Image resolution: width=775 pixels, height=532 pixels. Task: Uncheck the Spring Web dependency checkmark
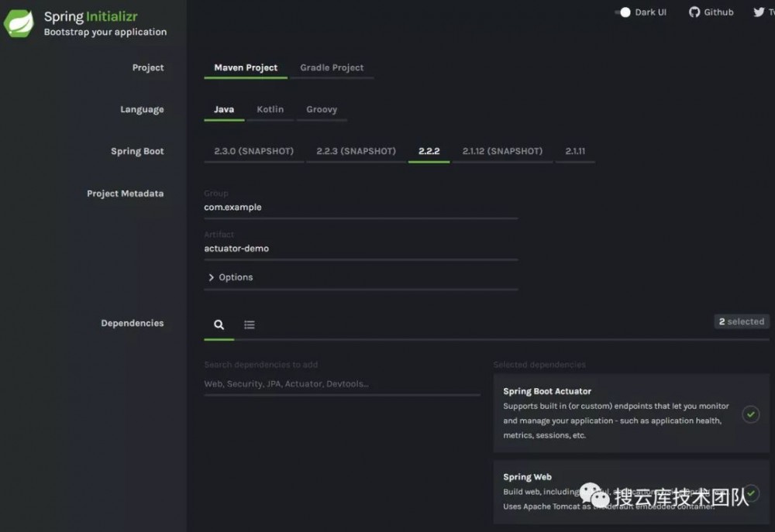(750, 493)
